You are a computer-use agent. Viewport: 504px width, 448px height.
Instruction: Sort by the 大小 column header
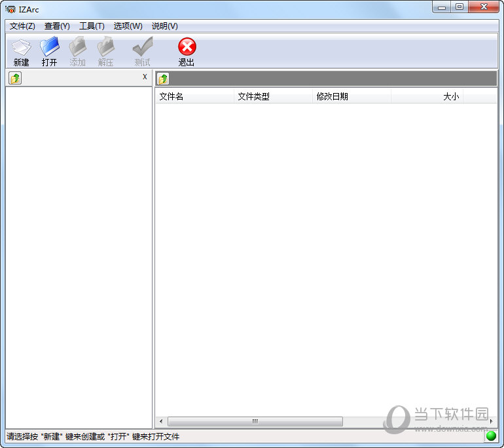click(x=427, y=96)
